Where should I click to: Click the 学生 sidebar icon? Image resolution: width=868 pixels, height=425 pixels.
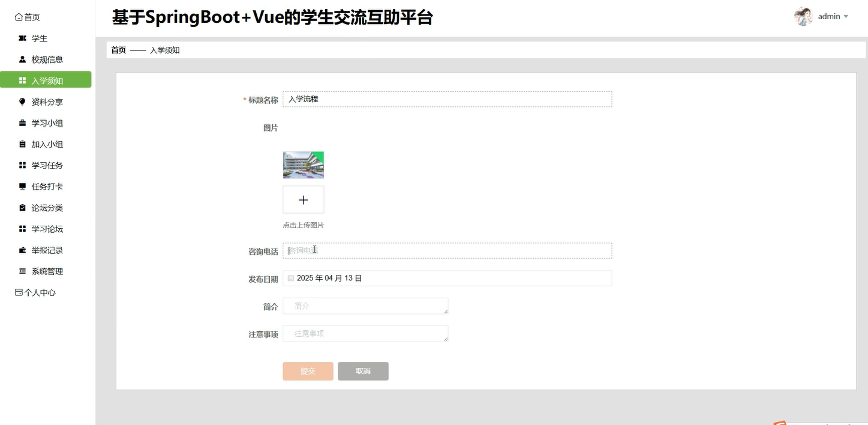(23, 38)
